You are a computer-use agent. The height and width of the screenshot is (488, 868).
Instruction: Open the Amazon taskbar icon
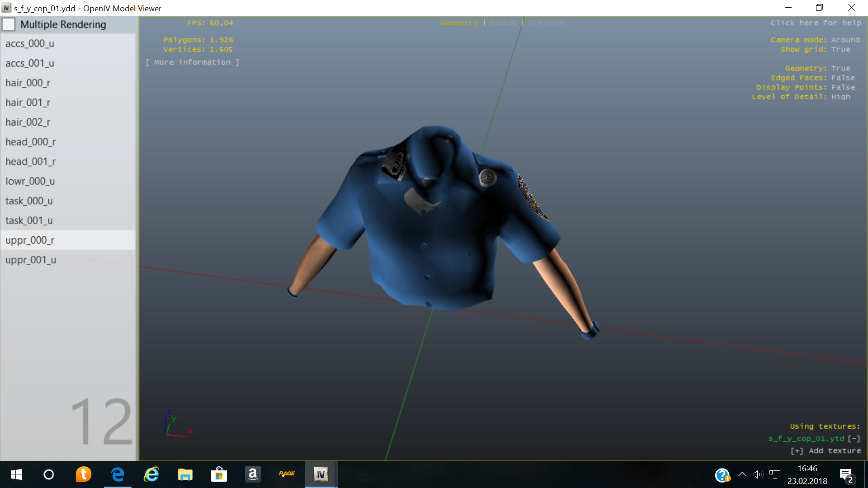(x=253, y=474)
